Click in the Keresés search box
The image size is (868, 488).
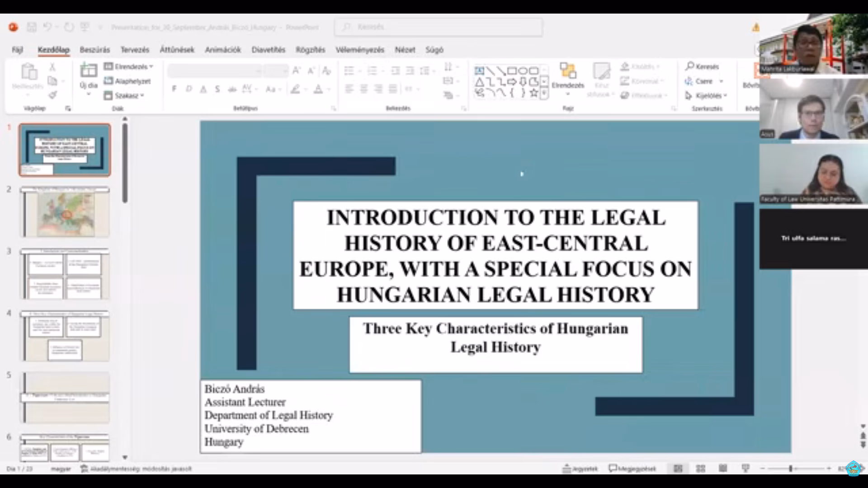439,27
